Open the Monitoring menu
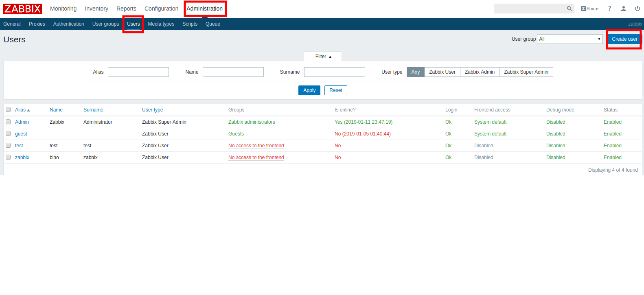 point(63,9)
